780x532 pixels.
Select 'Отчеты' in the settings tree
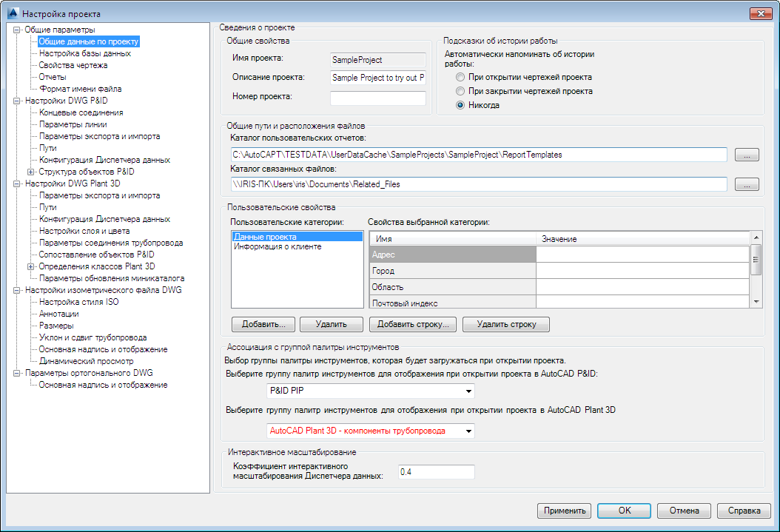[x=53, y=77]
